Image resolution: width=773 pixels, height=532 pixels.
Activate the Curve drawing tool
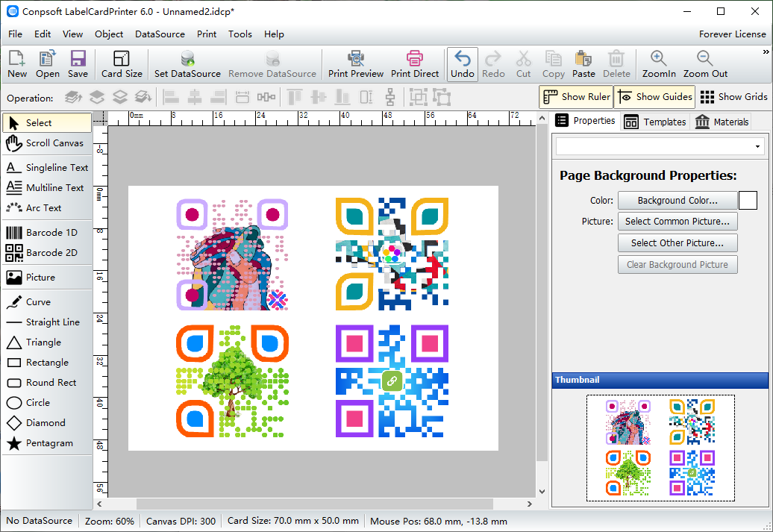[47, 301]
